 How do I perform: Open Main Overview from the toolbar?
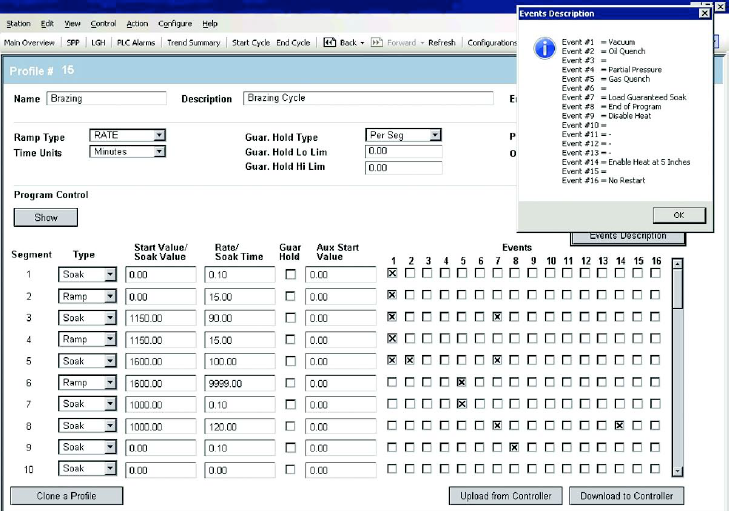tap(30, 43)
